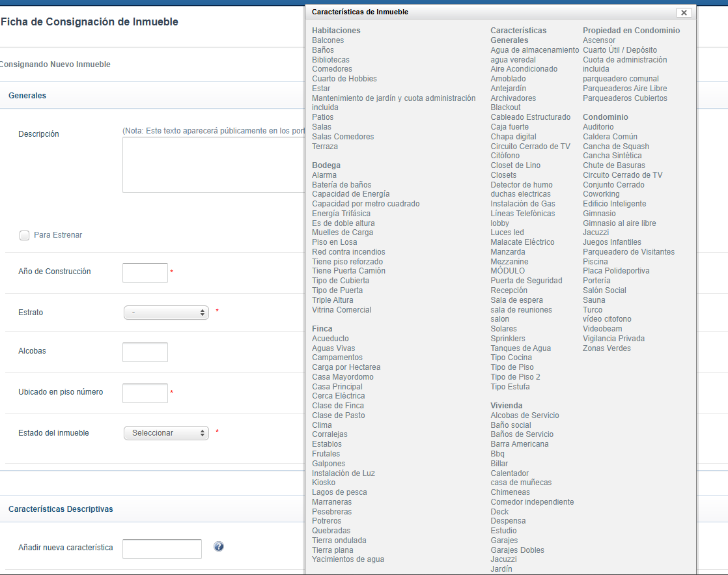The height and width of the screenshot is (575, 728).
Task: Select Chapa digital feature
Action: tap(513, 137)
